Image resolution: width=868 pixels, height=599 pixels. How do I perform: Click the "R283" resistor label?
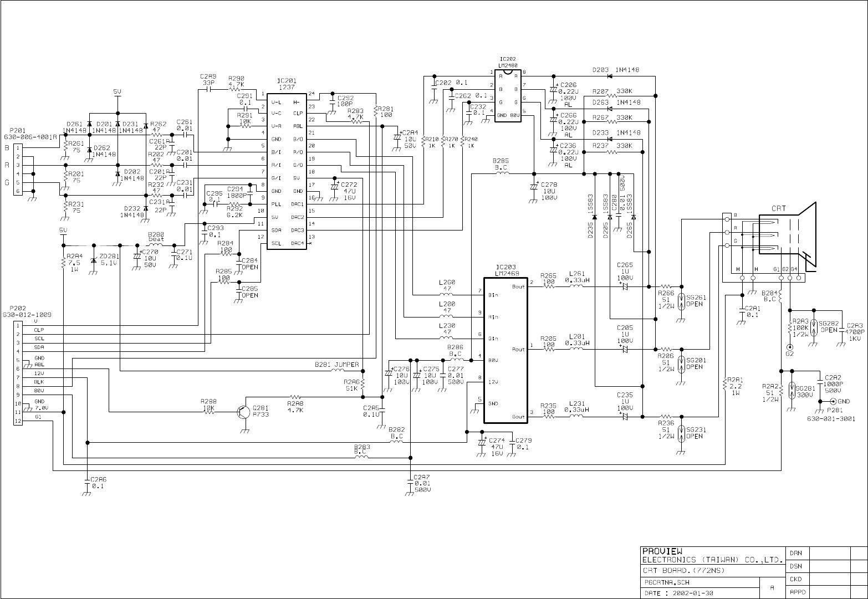356,111
